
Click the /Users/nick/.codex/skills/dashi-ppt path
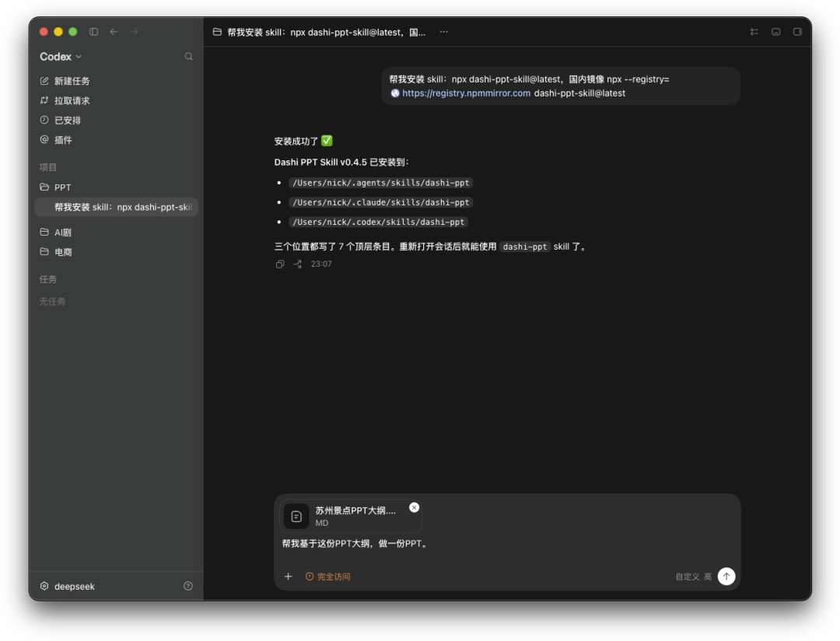378,222
